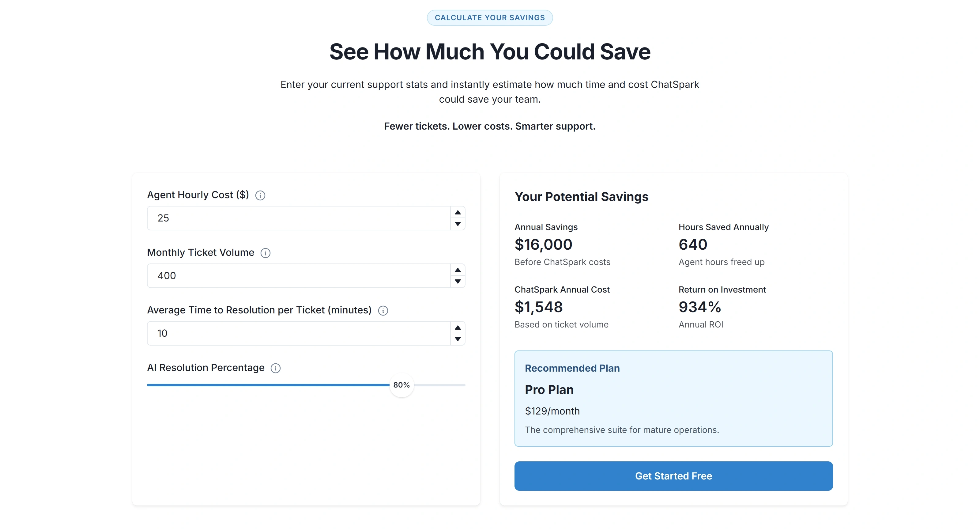
Task: Increase Agent Hourly Cost with up arrow
Action: 458,213
